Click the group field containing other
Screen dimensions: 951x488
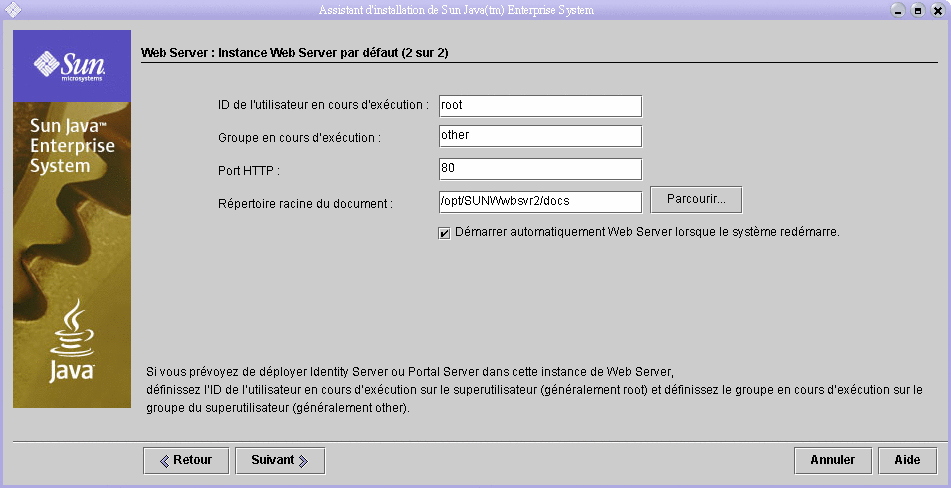pyautogui.click(x=540, y=136)
